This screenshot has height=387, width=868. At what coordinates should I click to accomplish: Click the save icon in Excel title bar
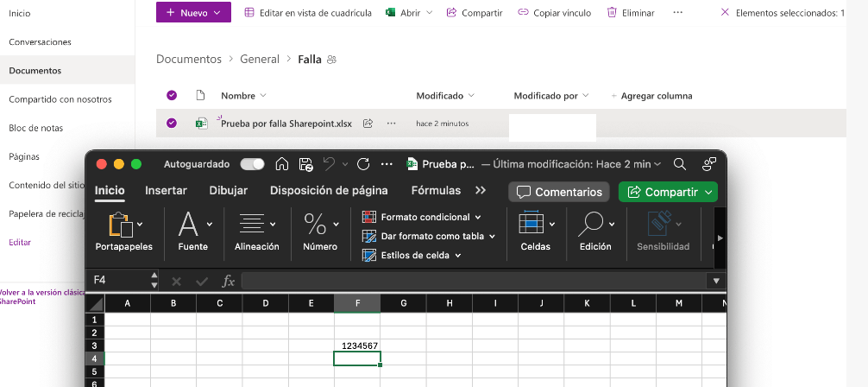[x=305, y=164]
